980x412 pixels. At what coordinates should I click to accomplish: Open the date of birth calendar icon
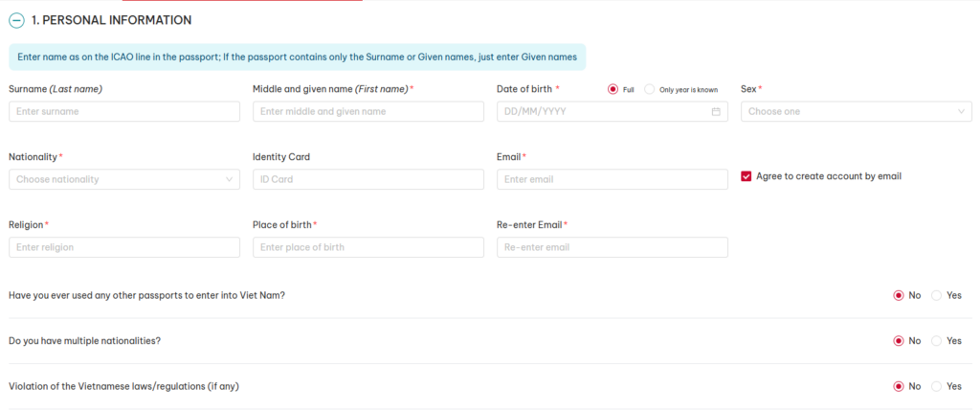[x=716, y=111]
